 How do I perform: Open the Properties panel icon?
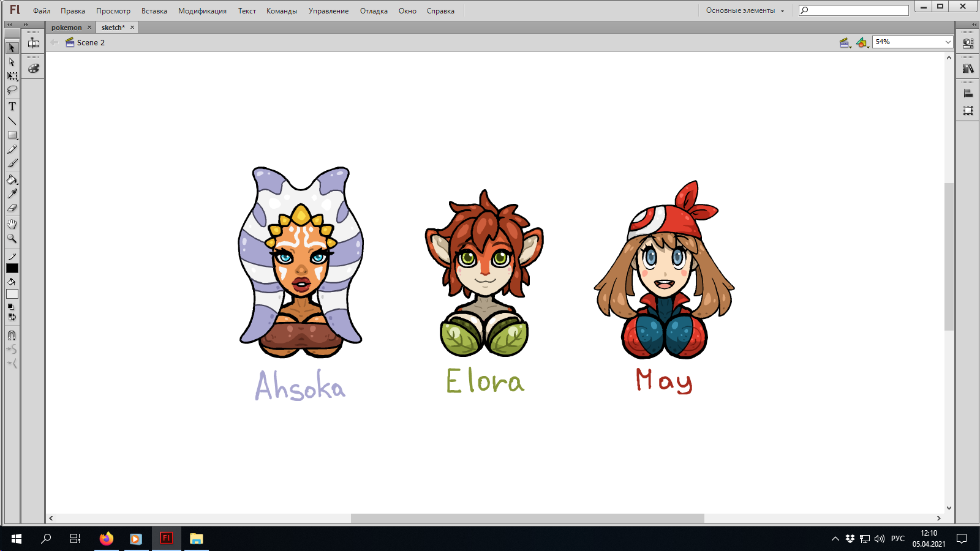point(968,43)
